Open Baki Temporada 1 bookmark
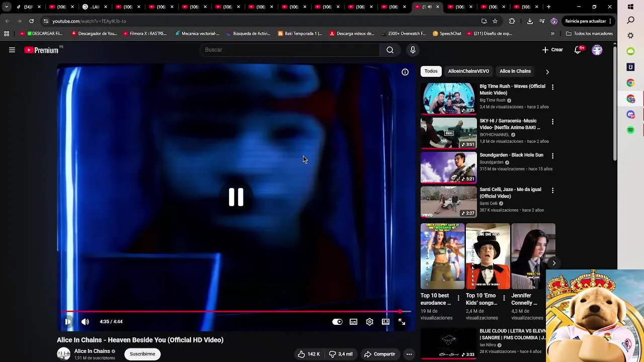 pos(300,34)
